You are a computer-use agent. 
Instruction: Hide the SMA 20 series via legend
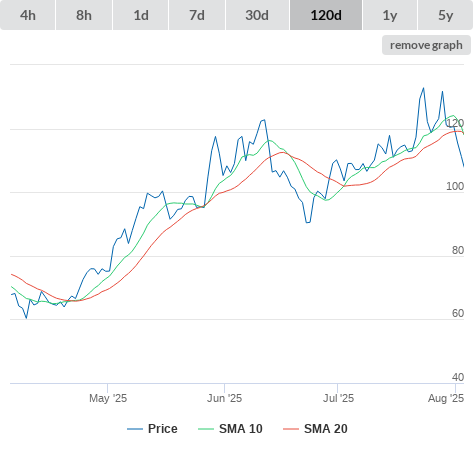(x=315, y=429)
